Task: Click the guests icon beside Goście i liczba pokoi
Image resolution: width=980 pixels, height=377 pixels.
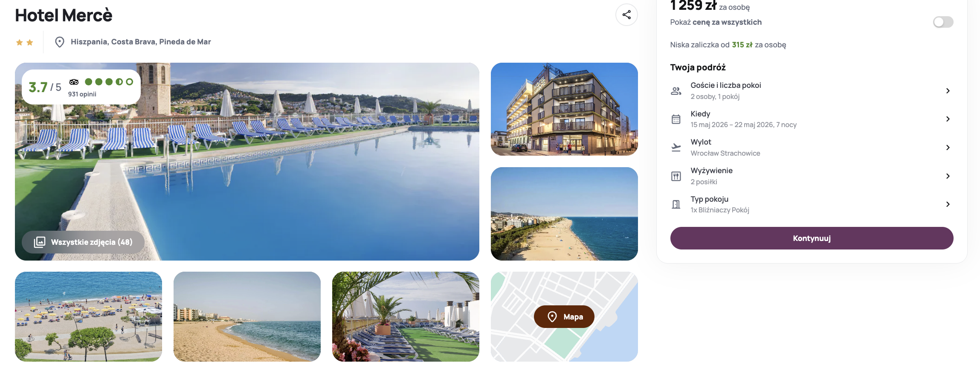Action: point(676,91)
